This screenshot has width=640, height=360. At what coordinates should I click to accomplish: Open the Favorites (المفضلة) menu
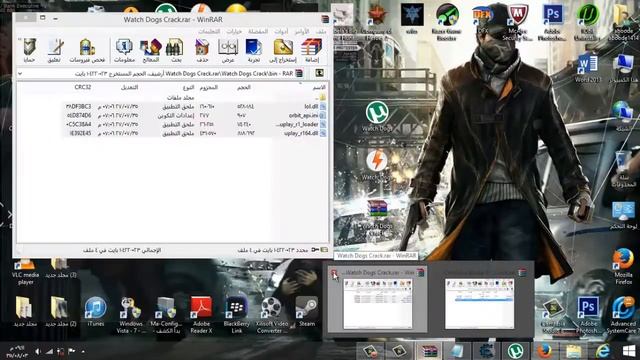pyautogui.click(x=258, y=31)
